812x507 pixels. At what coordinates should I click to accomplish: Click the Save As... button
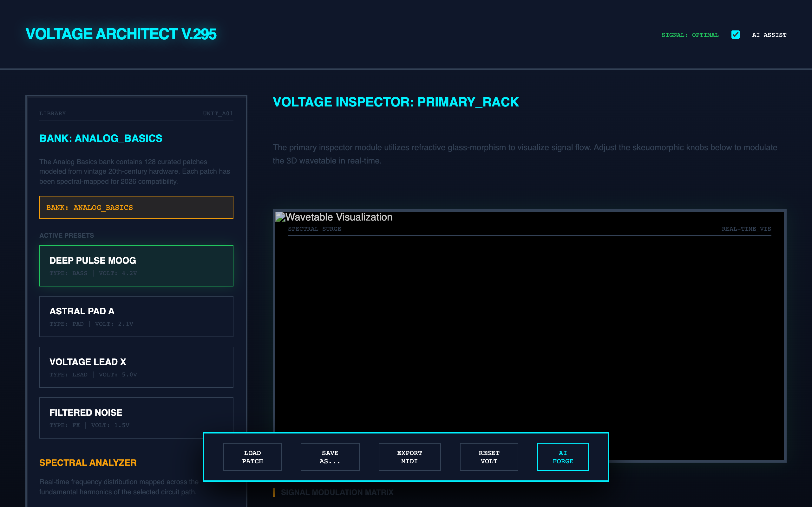tap(330, 457)
